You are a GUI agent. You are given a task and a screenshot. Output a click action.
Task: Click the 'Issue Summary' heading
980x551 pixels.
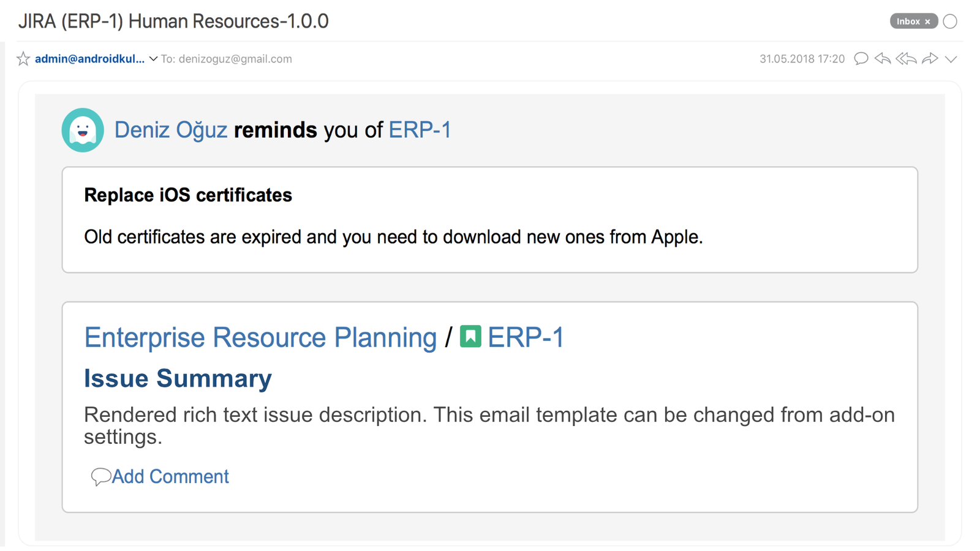tap(178, 378)
